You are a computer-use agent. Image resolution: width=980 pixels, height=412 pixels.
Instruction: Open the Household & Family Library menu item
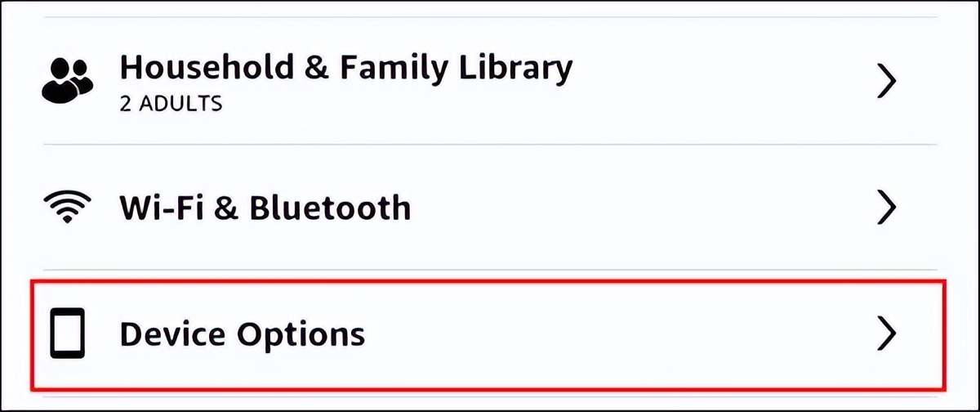click(x=345, y=69)
